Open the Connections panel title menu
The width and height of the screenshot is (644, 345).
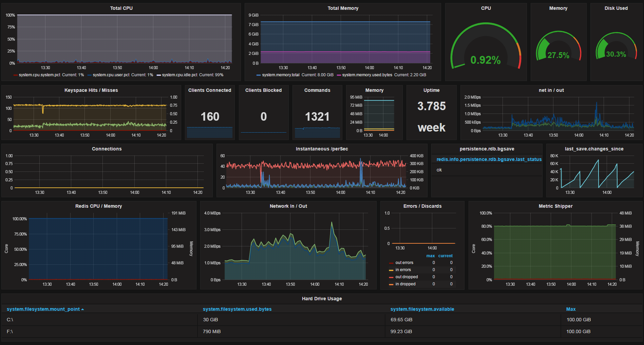click(x=107, y=149)
